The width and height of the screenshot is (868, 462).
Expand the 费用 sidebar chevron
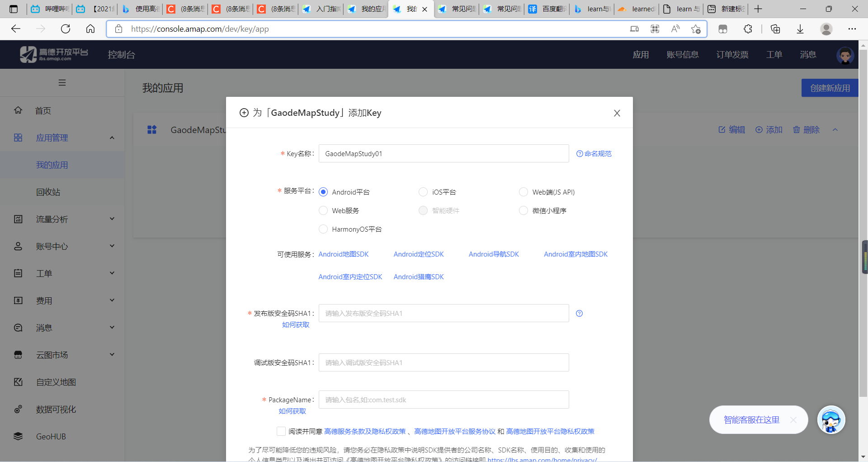[x=112, y=300]
